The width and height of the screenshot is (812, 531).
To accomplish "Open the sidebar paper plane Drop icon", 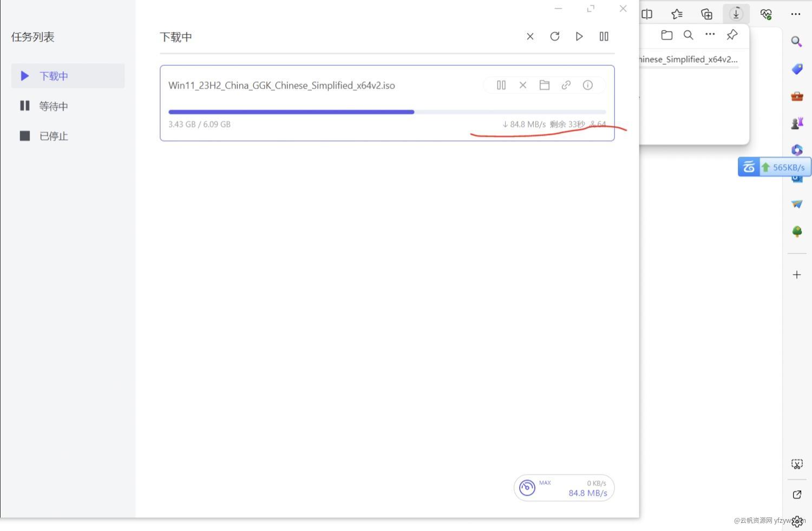I will (x=797, y=204).
